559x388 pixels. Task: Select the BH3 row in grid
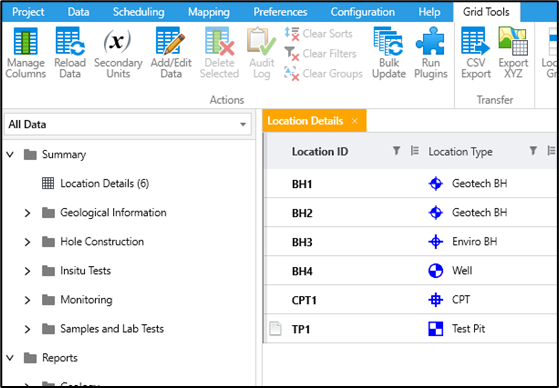click(x=411, y=242)
